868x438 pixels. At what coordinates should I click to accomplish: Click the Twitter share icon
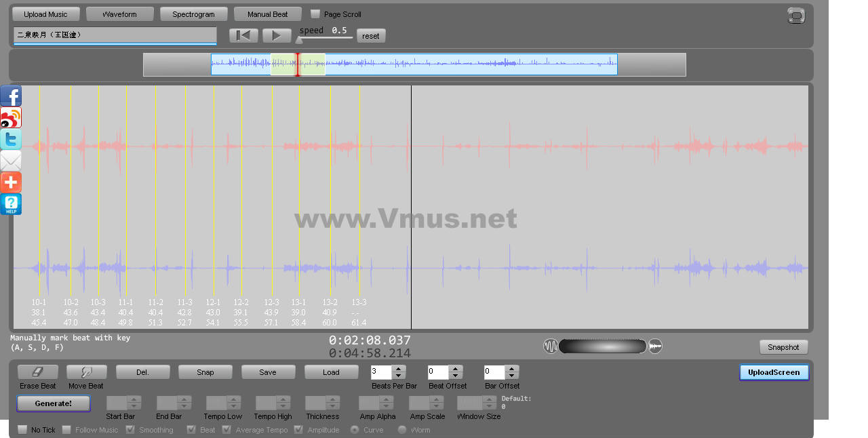(x=11, y=140)
